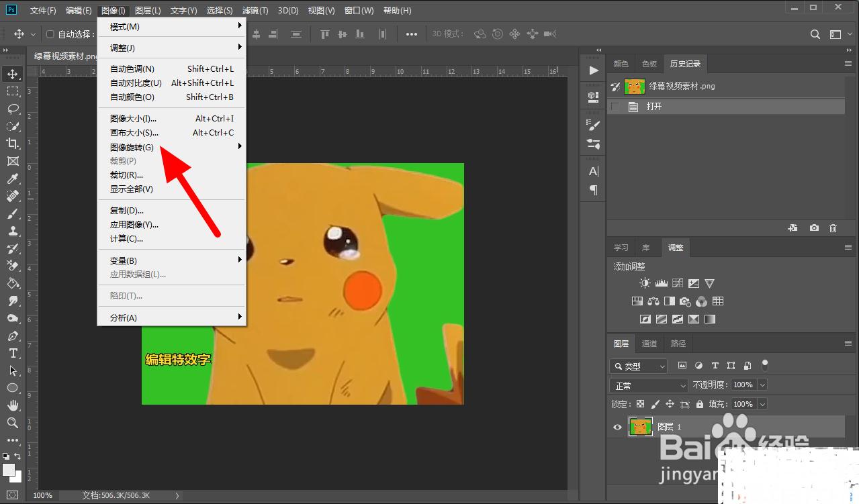Open the 正常 blend mode dropdown
The width and height of the screenshot is (859, 504).
click(649, 386)
